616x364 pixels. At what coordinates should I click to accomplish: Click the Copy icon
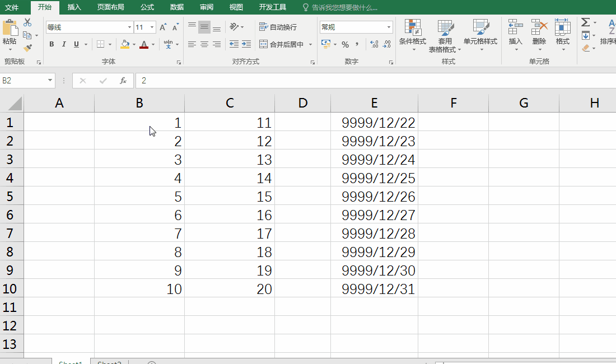(27, 35)
